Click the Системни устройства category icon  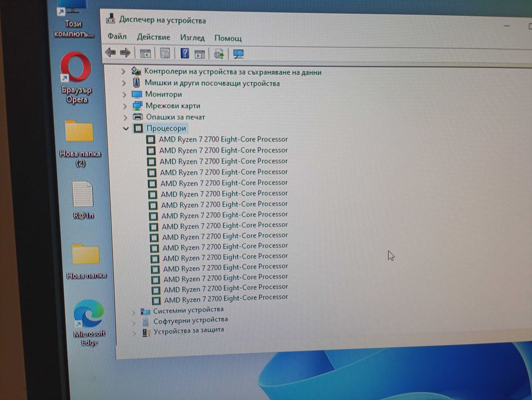point(145,311)
